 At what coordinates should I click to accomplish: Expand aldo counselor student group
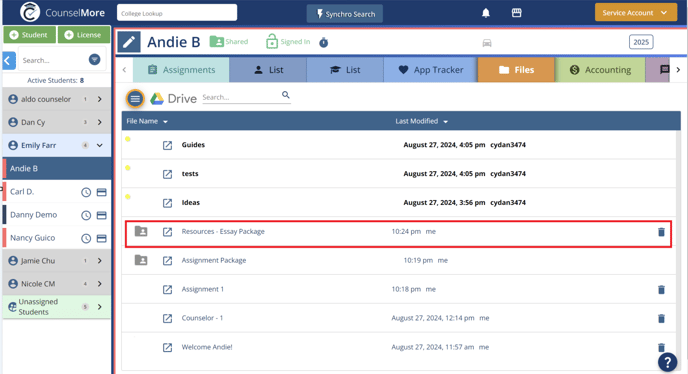click(x=100, y=99)
